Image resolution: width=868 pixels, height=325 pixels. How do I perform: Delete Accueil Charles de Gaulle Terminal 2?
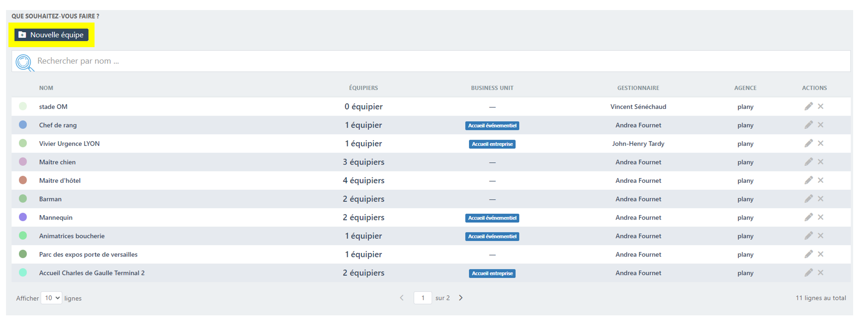(x=821, y=273)
